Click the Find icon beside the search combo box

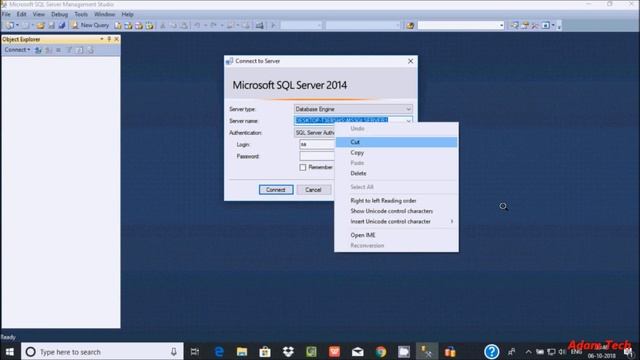coord(410,25)
